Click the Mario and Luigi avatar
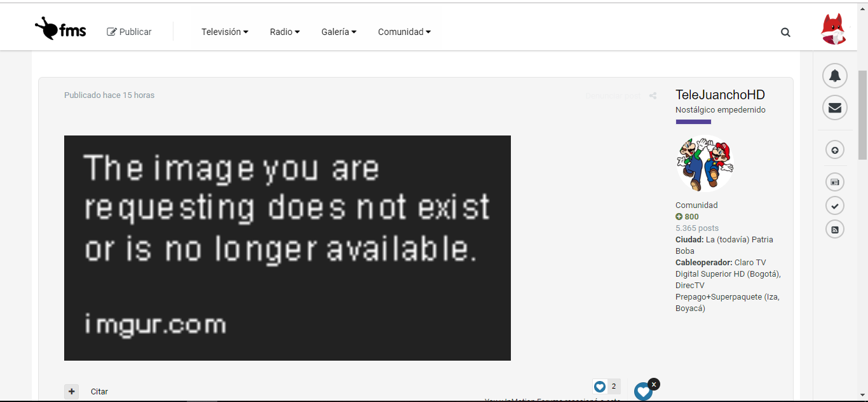This screenshot has height=402, width=868. 705,163
